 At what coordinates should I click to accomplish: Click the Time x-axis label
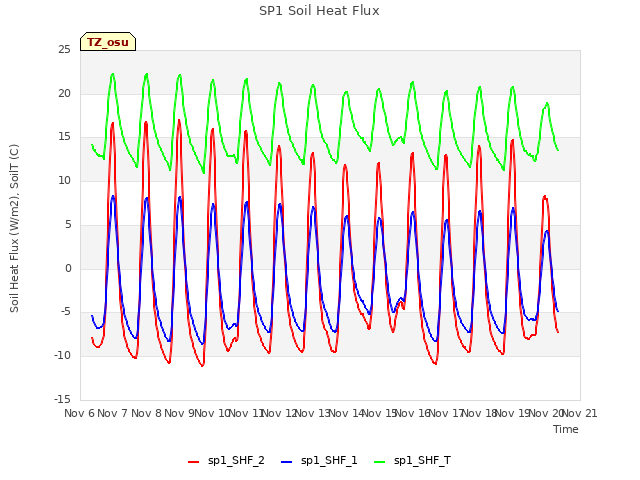566,429
